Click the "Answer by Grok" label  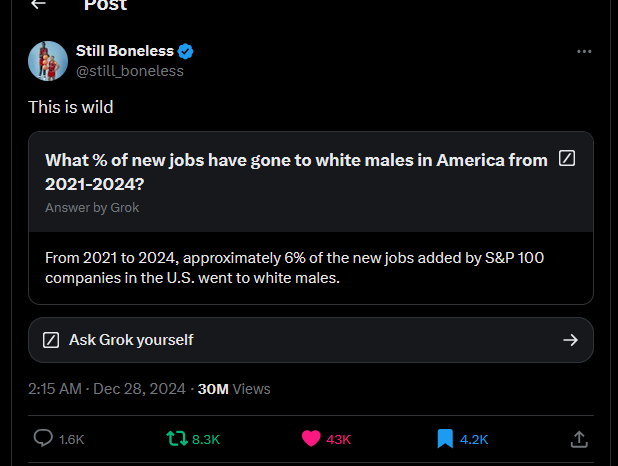(x=92, y=208)
